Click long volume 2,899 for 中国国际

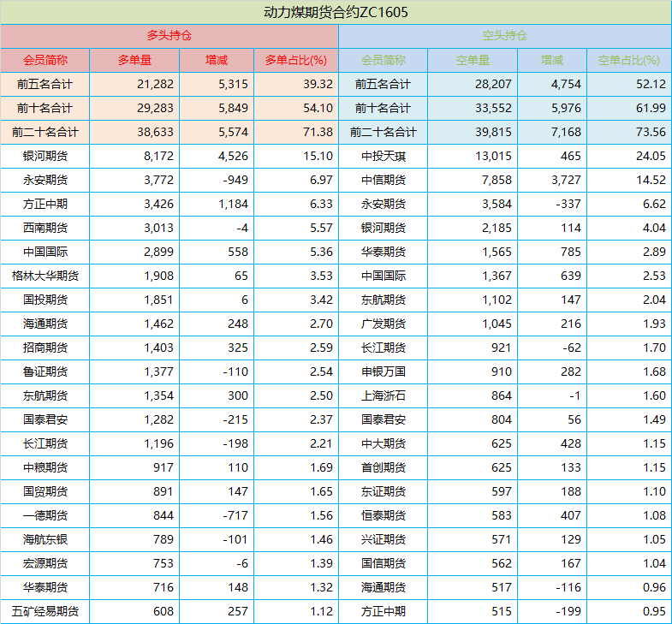(158, 252)
